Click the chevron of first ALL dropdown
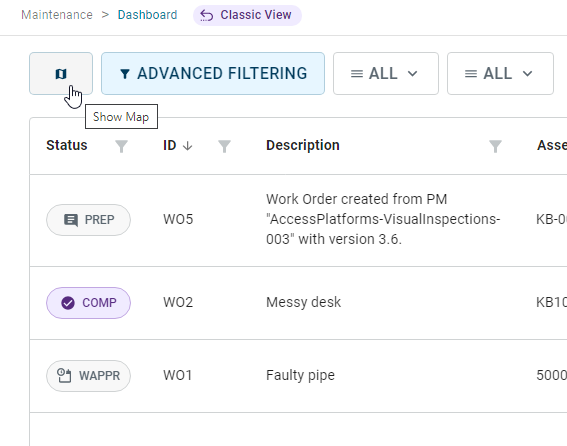 coord(413,74)
